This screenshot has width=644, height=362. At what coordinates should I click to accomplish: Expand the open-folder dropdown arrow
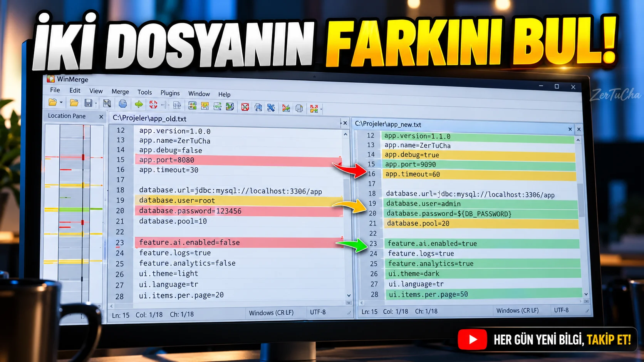tap(61, 103)
